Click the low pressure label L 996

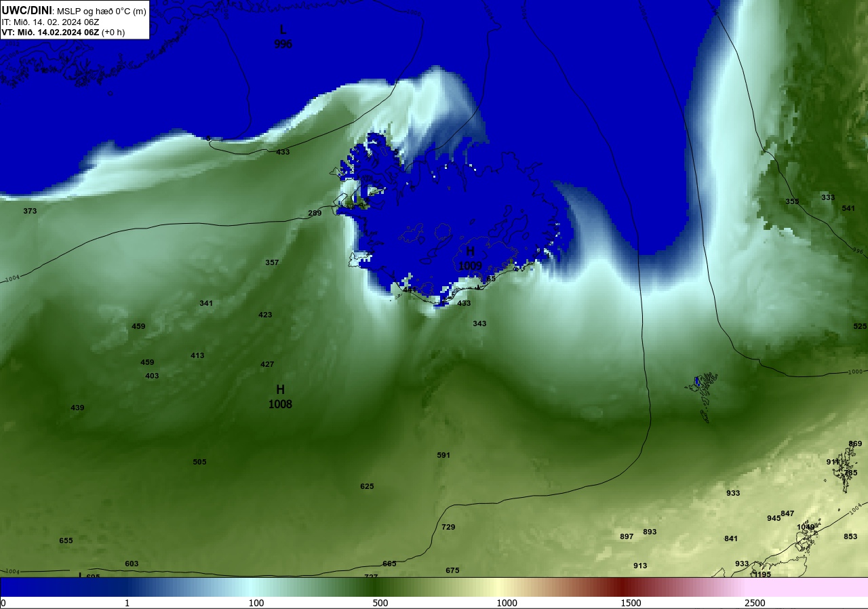pyautogui.click(x=283, y=37)
